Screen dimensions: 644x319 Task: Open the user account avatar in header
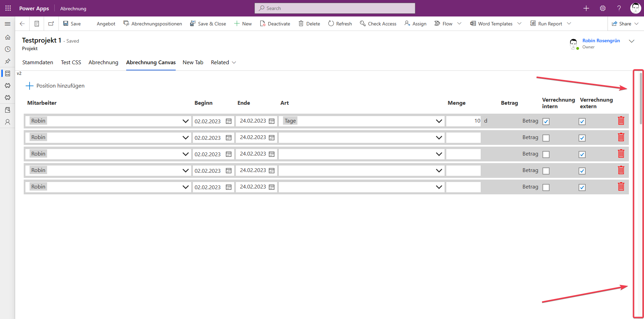[635, 8]
